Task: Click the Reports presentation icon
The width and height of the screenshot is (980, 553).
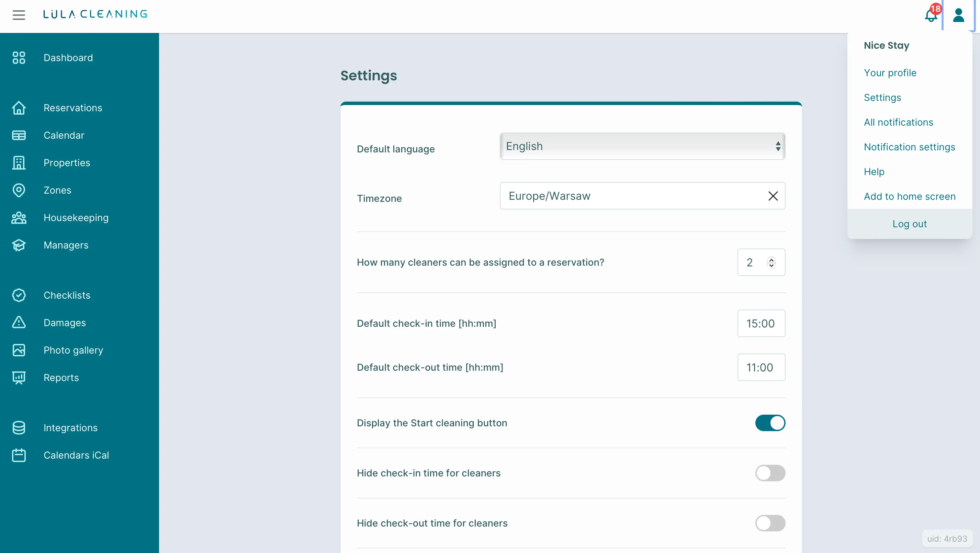Action: point(19,378)
